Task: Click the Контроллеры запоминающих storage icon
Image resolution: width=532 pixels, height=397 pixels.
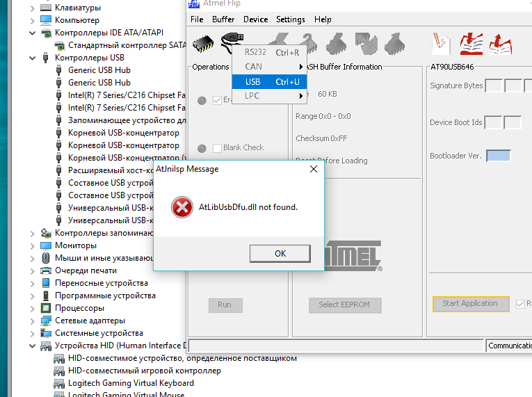Action: click(46, 233)
